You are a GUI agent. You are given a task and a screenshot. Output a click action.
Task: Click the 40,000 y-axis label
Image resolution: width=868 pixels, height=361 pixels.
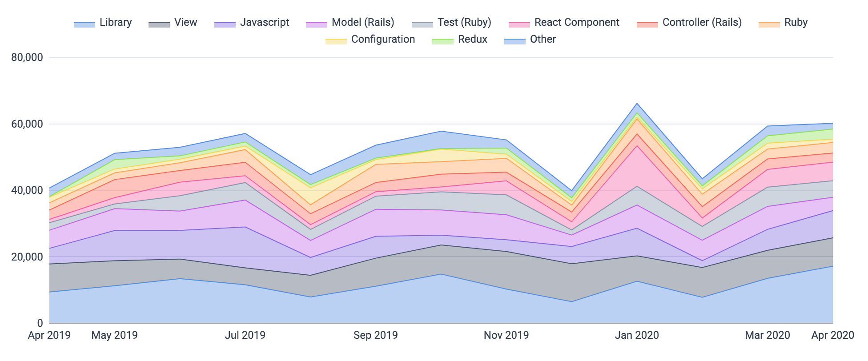(x=28, y=190)
